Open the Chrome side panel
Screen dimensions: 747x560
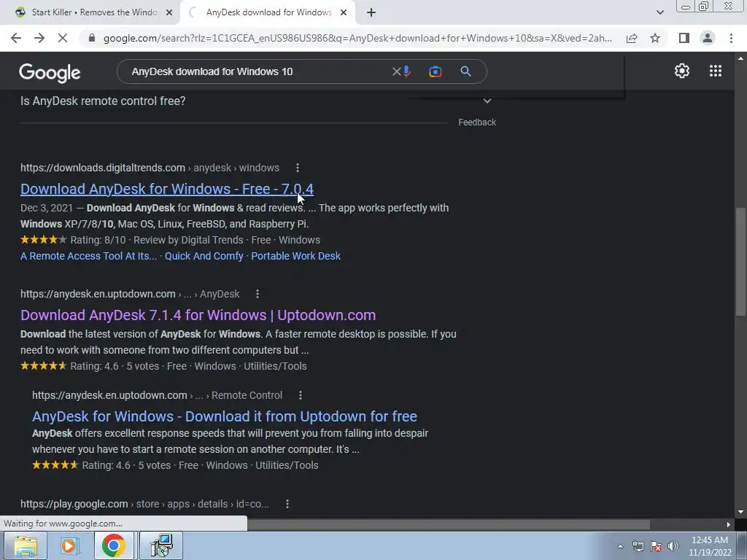(684, 38)
